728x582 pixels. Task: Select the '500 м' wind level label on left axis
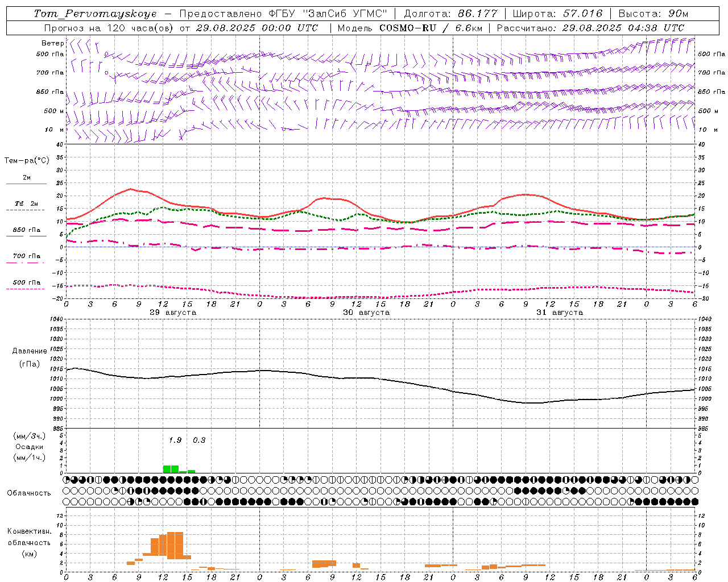click(54, 111)
